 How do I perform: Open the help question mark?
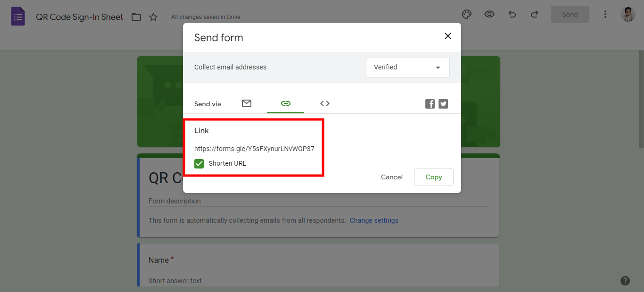(x=625, y=280)
